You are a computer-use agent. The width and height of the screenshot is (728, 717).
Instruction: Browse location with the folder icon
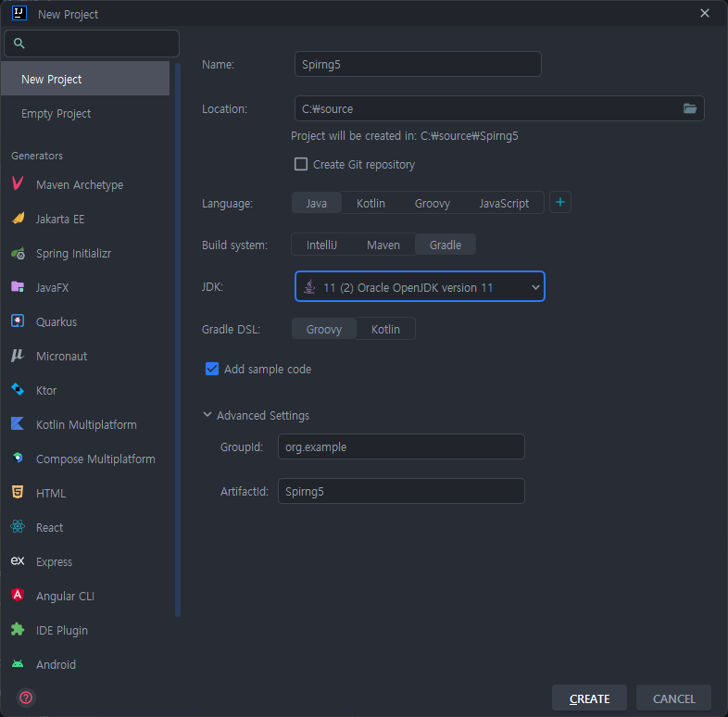coord(690,108)
